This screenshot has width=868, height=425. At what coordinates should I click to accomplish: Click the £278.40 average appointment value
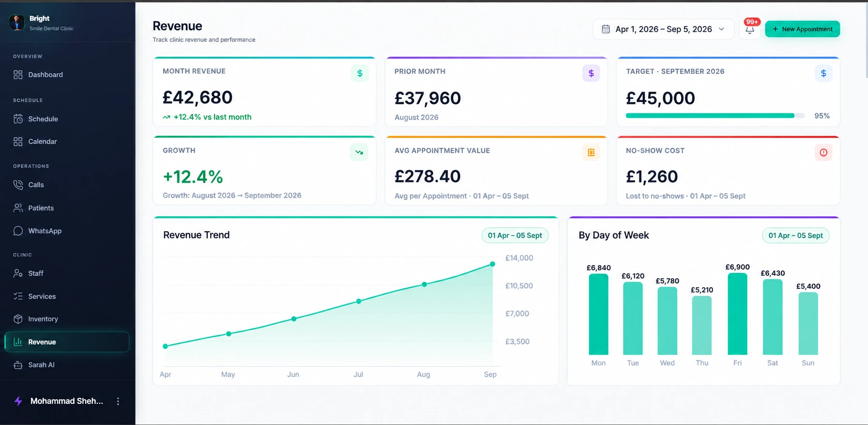(427, 176)
